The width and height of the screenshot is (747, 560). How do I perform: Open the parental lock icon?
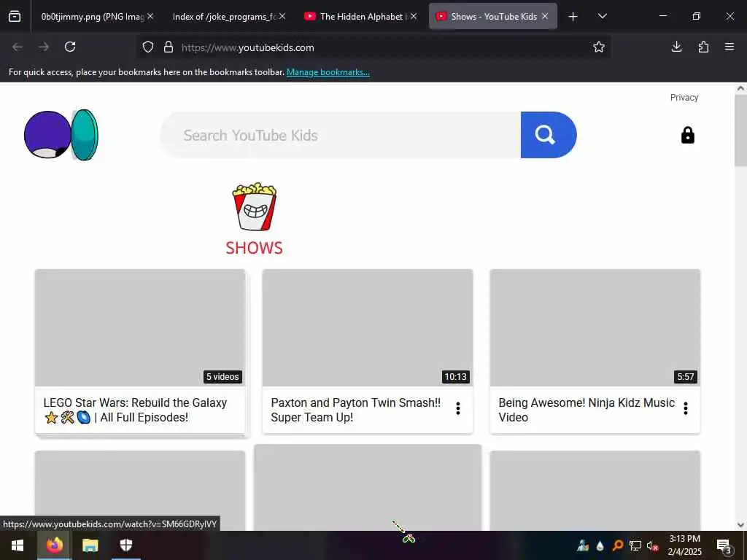pos(687,135)
